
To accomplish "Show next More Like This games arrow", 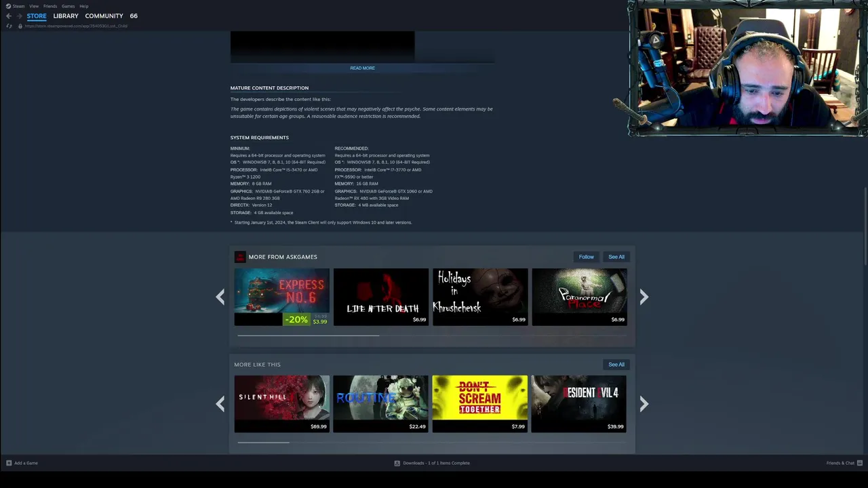I will tap(644, 404).
